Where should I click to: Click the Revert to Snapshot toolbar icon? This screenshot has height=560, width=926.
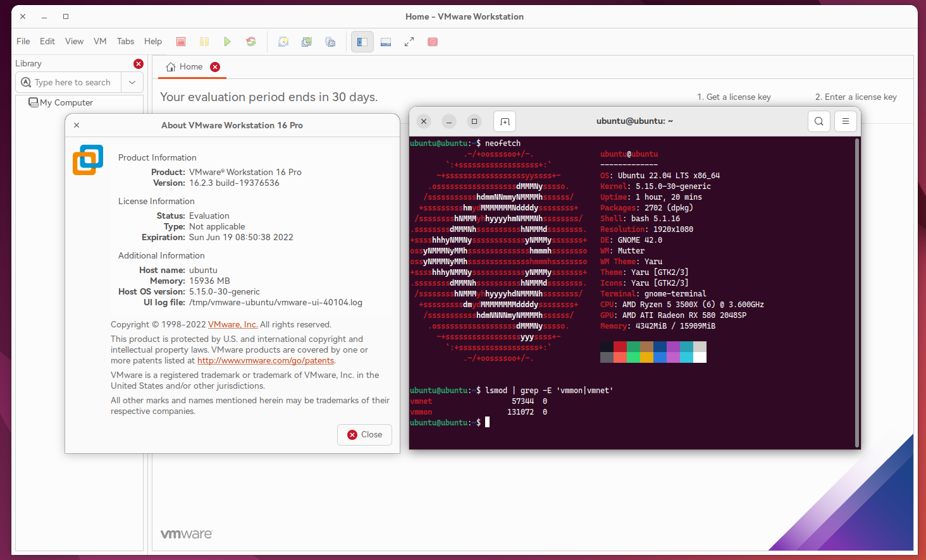(x=307, y=42)
